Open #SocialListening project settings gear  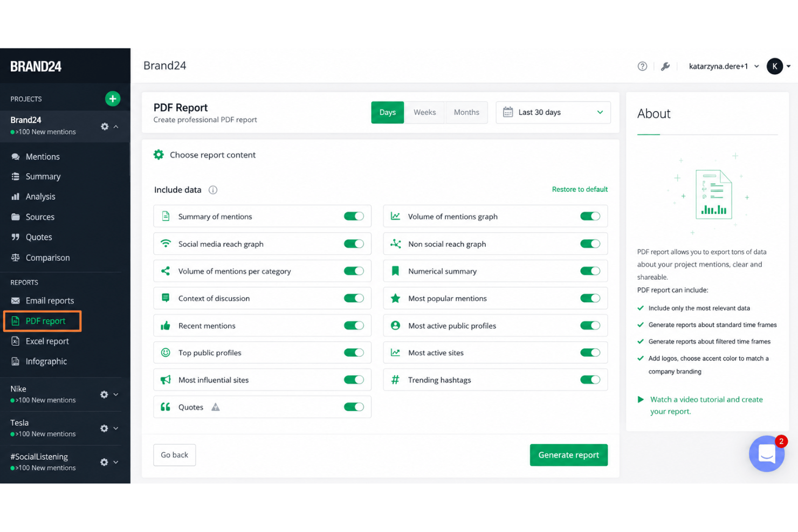point(104,462)
